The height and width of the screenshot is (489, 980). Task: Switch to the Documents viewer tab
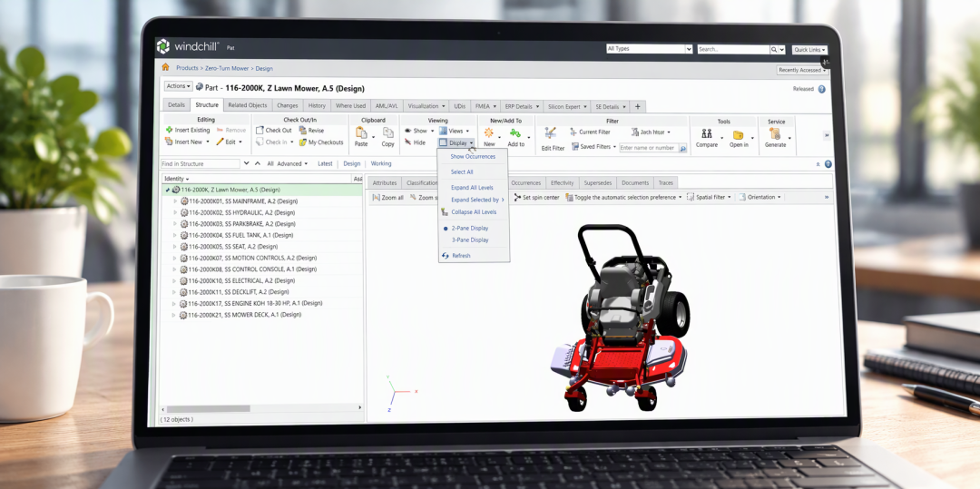click(635, 183)
